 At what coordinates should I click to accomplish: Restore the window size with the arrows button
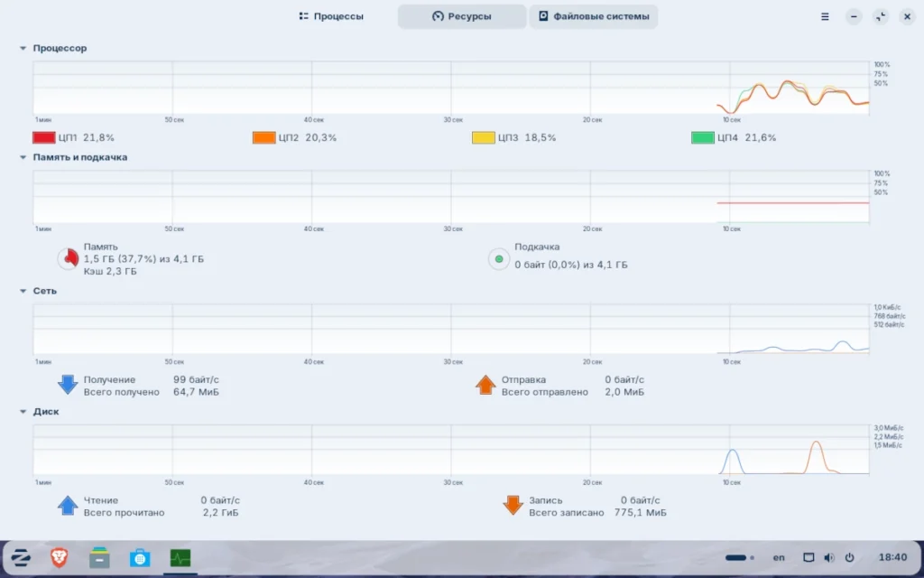[x=881, y=16]
